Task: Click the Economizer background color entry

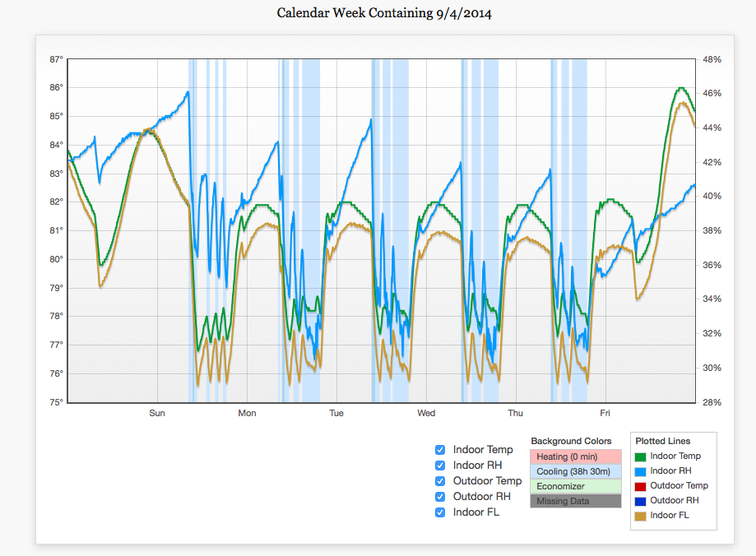Action: tap(575, 486)
